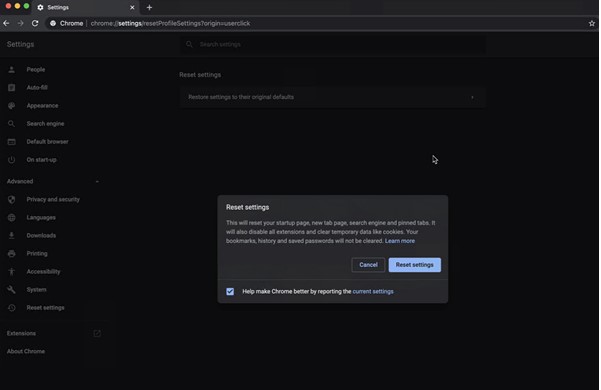Open Languages settings section

click(x=41, y=217)
